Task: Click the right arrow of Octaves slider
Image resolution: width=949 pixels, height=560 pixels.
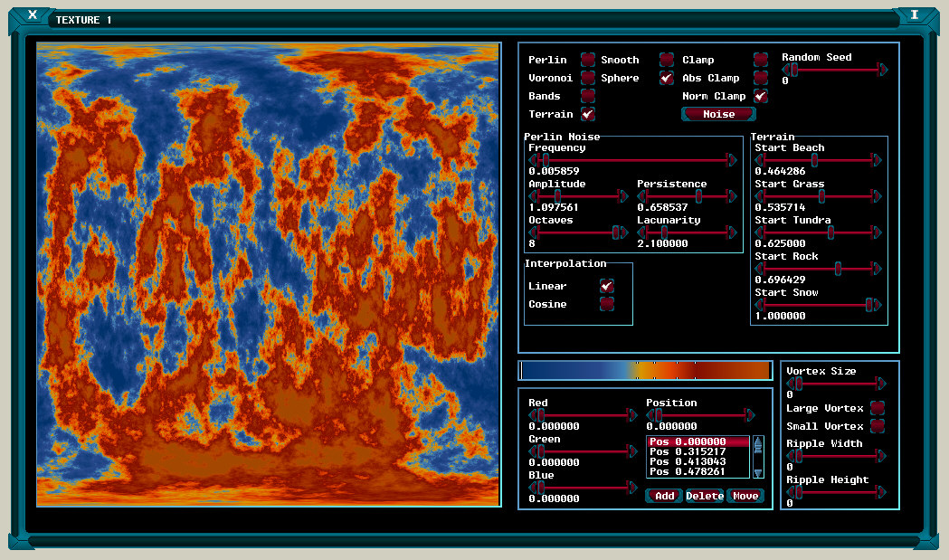Action: (x=625, y=233)
